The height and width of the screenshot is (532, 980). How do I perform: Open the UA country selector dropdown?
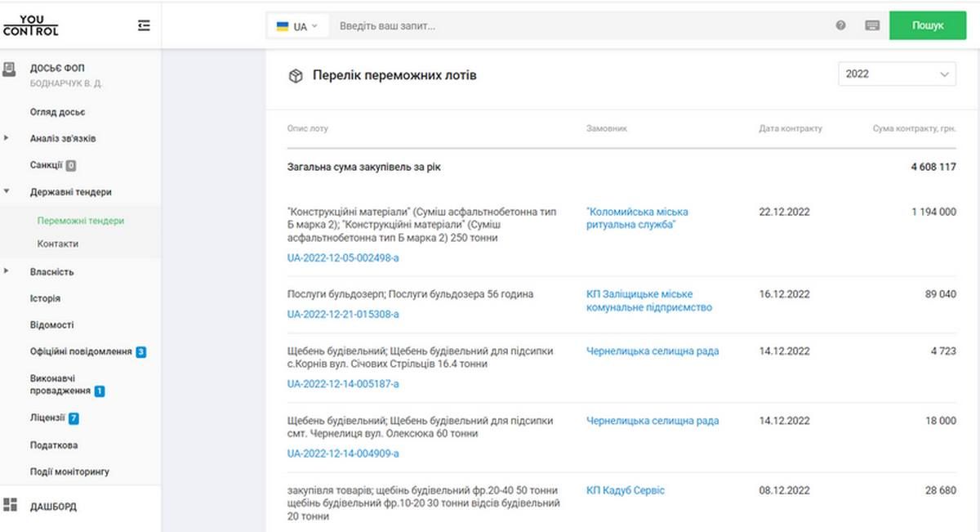coord(299,26)
